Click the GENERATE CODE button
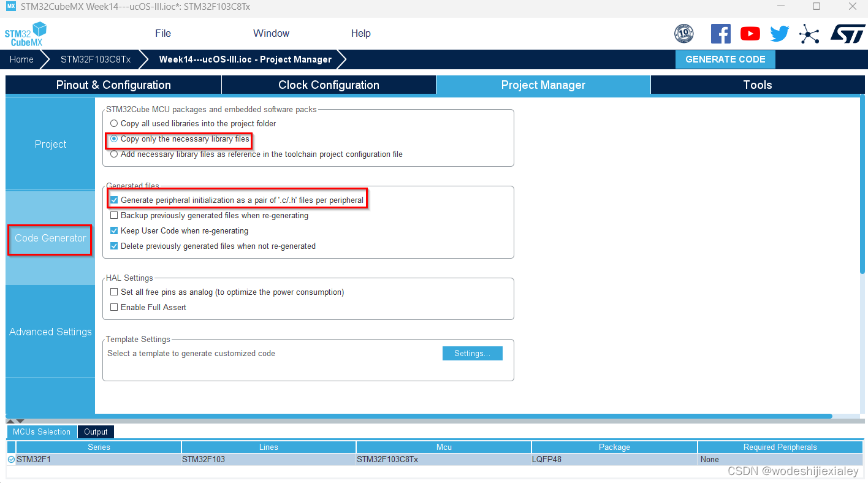The width and height of the screenshot is (868, 483). click(725, 59)
